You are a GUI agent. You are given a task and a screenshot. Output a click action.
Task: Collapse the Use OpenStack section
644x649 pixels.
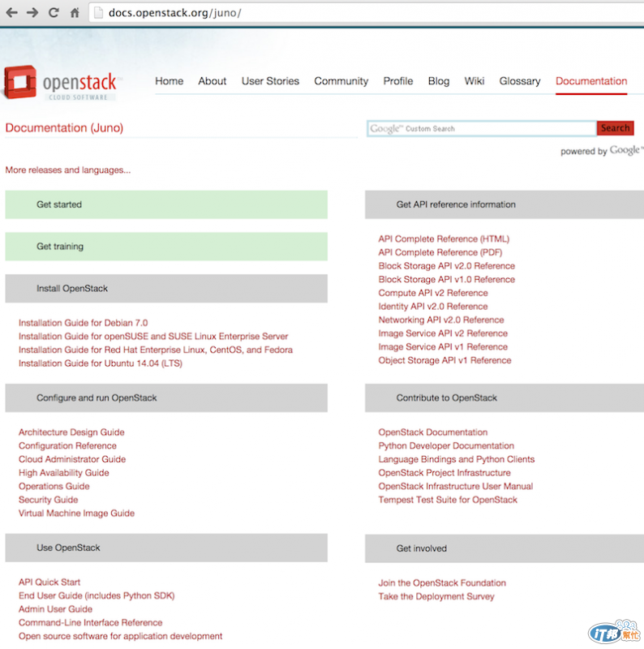(166, 548)
